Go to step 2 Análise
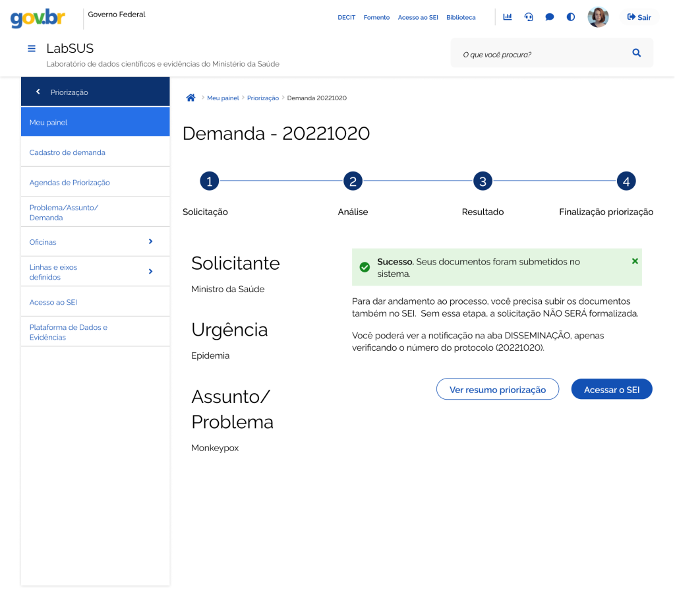Image resolution: width=675 pixels, height=616 pixels. [x=353, y=181]
